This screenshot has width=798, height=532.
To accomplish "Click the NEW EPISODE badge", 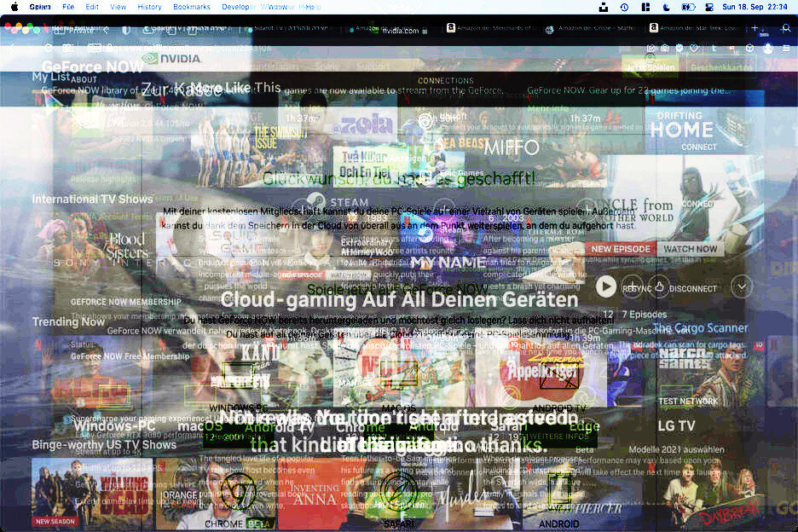I will [621, 249].
